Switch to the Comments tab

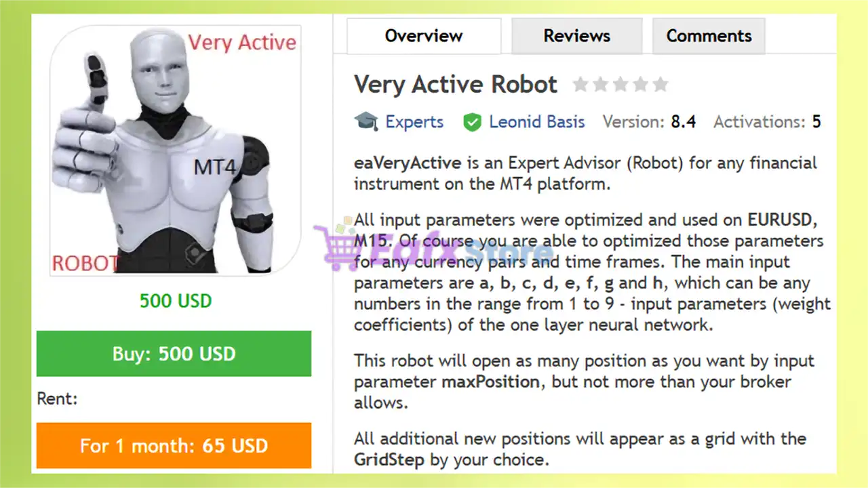tap(709, 36)
